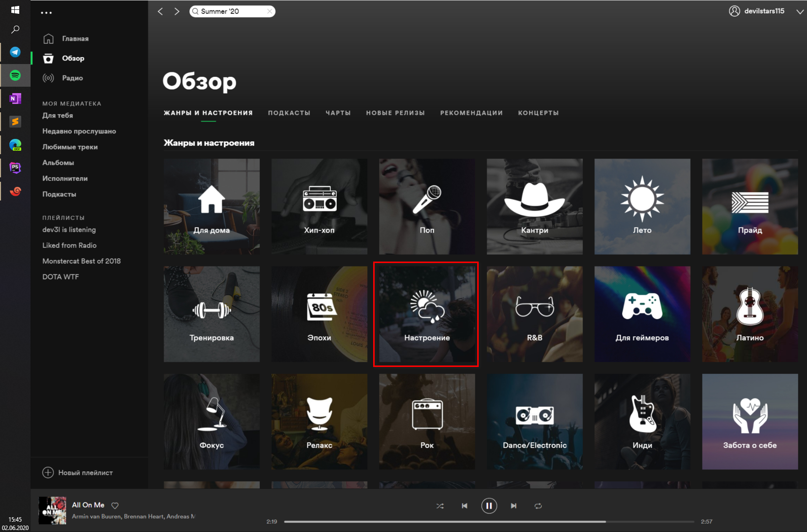Open OneNote from the taskbar
Viewport: 807px width, 532px height.
coord(15,99)
